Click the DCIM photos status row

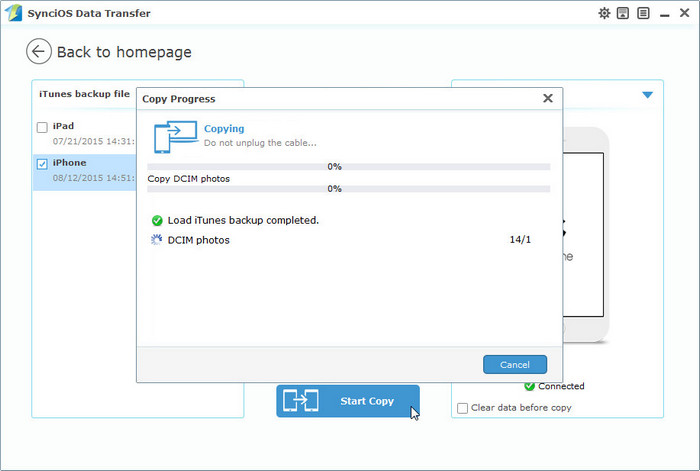coord(341,240)
